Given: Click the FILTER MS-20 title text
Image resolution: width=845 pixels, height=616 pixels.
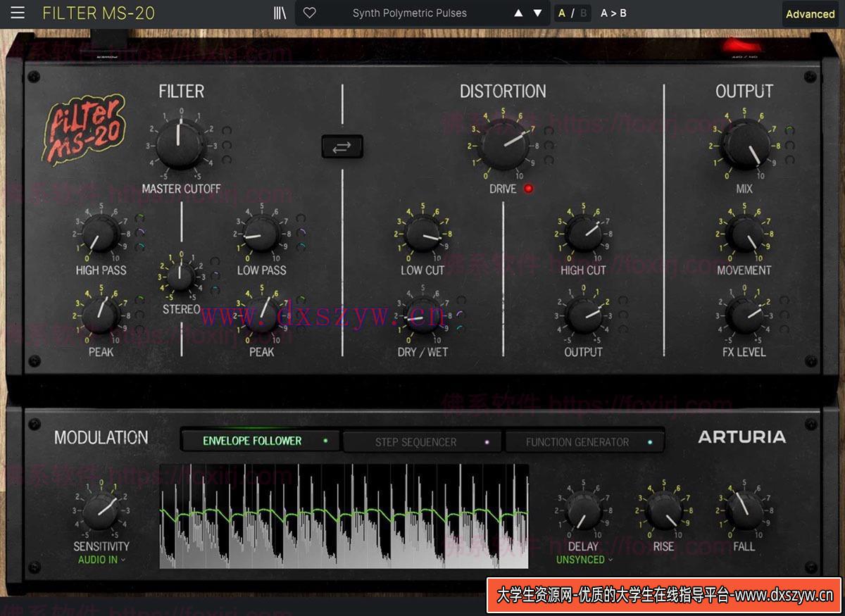Looking at the screenshot, I should [x=99, y=13].
